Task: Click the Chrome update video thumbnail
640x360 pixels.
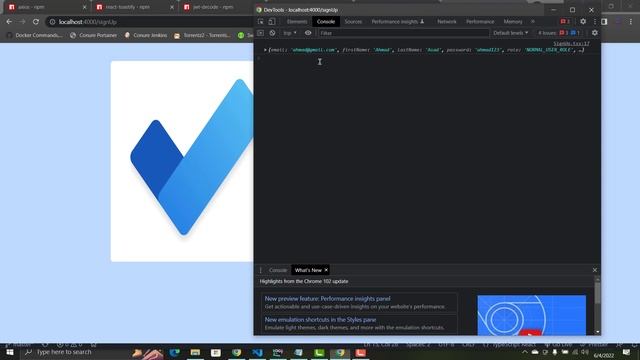Action: point(531,315)
